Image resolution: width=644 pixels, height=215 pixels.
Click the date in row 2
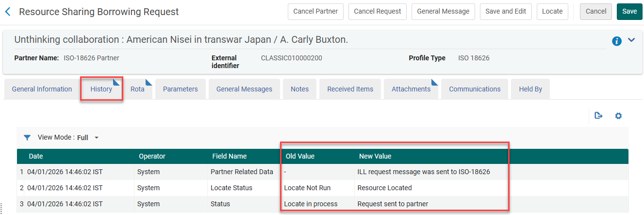[x=65, y=188]
